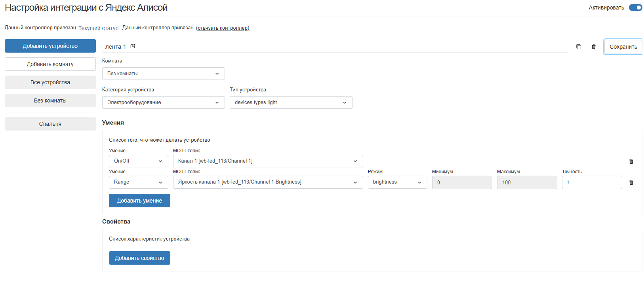
Task: Select MQTT topic for Яркость канала 1
Action: pos(268,182)
